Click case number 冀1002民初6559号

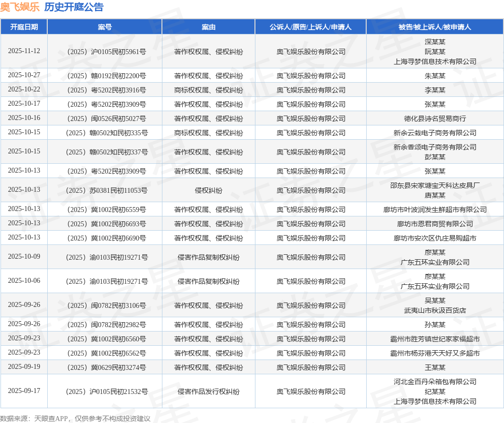tap(106, 210)
